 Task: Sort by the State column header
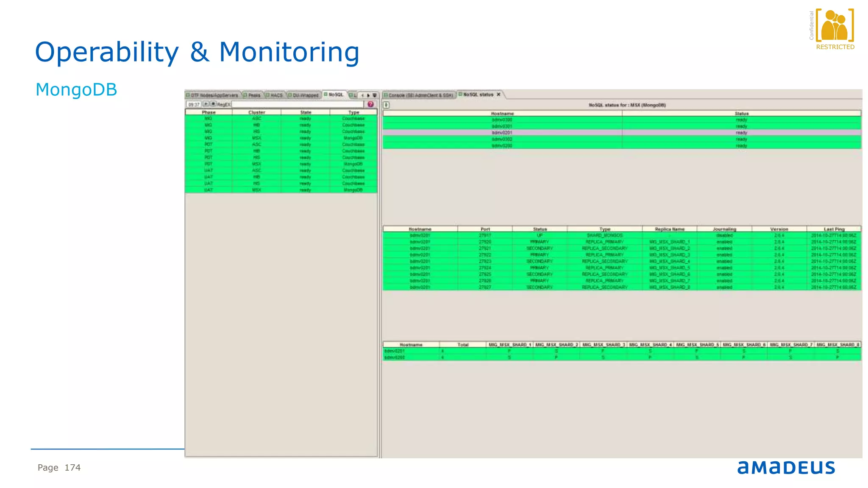[306, 112]
